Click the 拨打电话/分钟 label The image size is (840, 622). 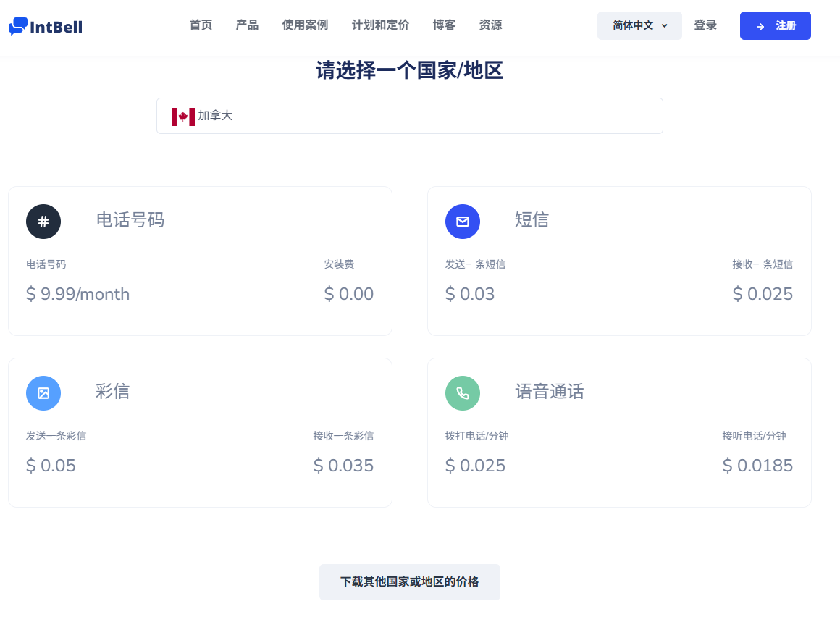(476, 436)
